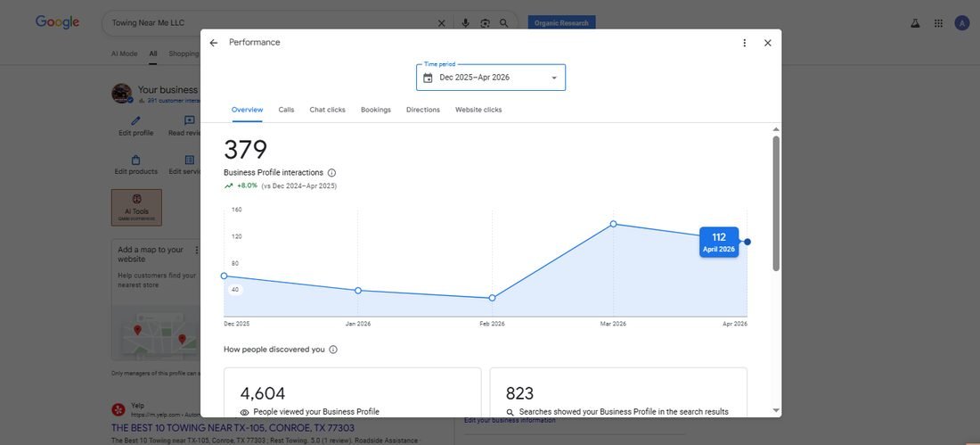Image resolution: width=980 pixels, height=445 pixels.
Task: Open the Google account avatar
Action: 962,23
